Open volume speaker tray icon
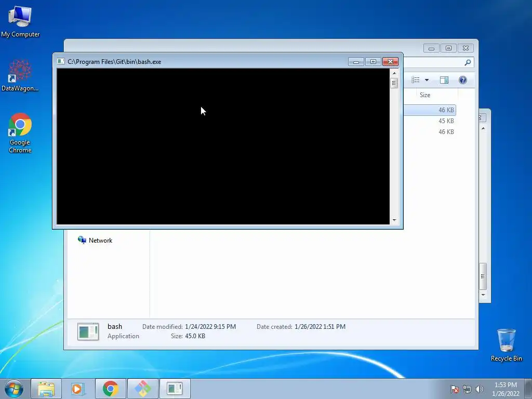532x399 pixels. [x=479, y=390]
